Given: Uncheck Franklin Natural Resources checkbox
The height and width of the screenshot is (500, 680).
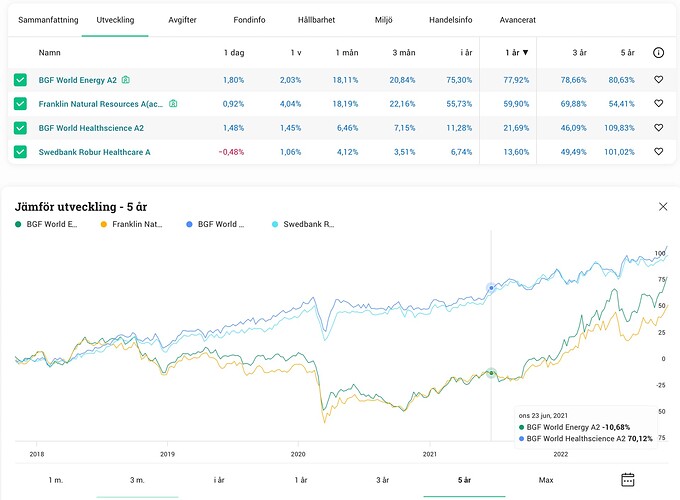Looking at the screenshot, I should coord(20,104).
